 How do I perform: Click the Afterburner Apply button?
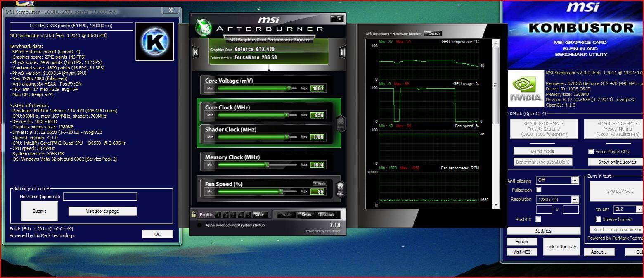tap(286, 214)
